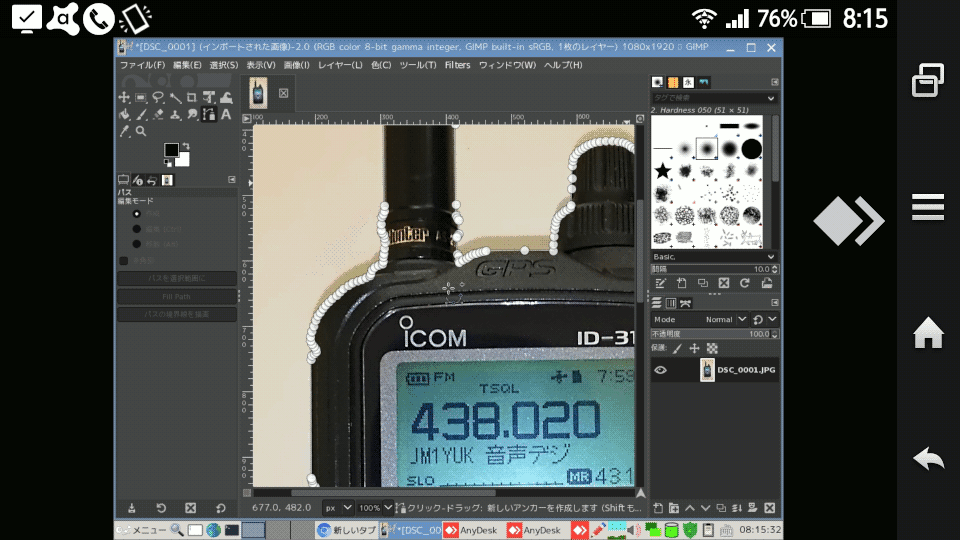The width and height of the screenshot is (960, 540).
Task: Switch to the Patterns tab in brushes dock
Action: click(x=673, y=82)
